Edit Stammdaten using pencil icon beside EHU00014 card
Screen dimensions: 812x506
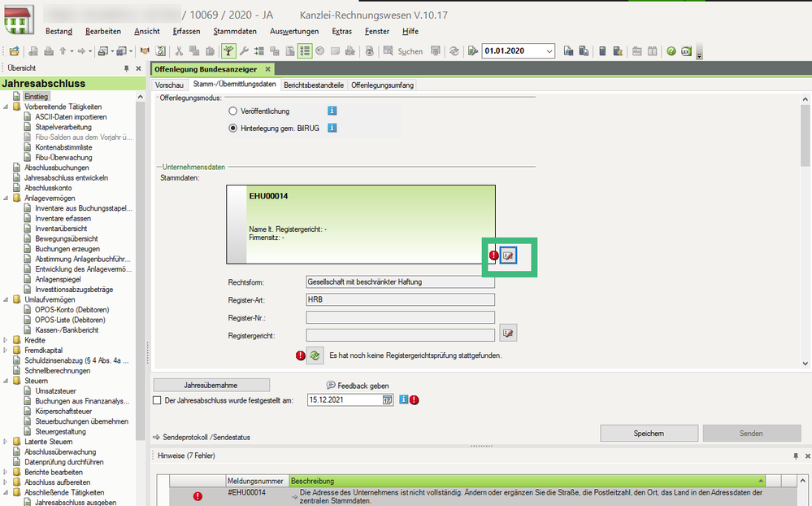point(508,255)
